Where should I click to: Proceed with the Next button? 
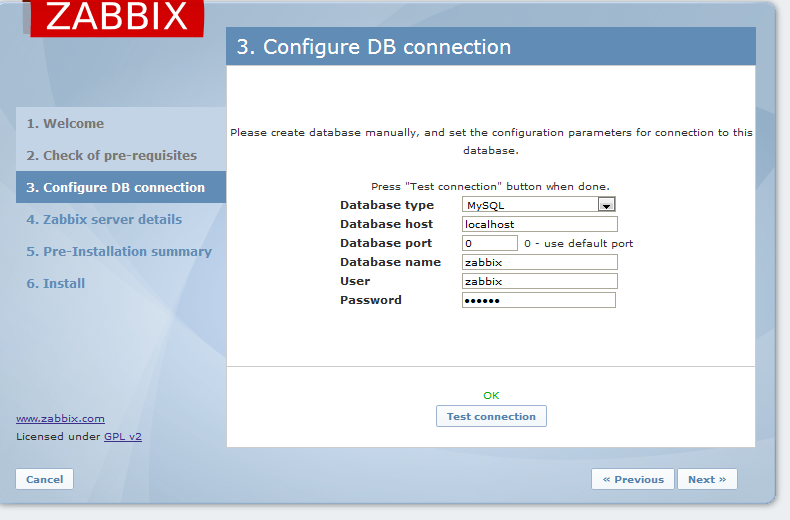pos(707,480)
